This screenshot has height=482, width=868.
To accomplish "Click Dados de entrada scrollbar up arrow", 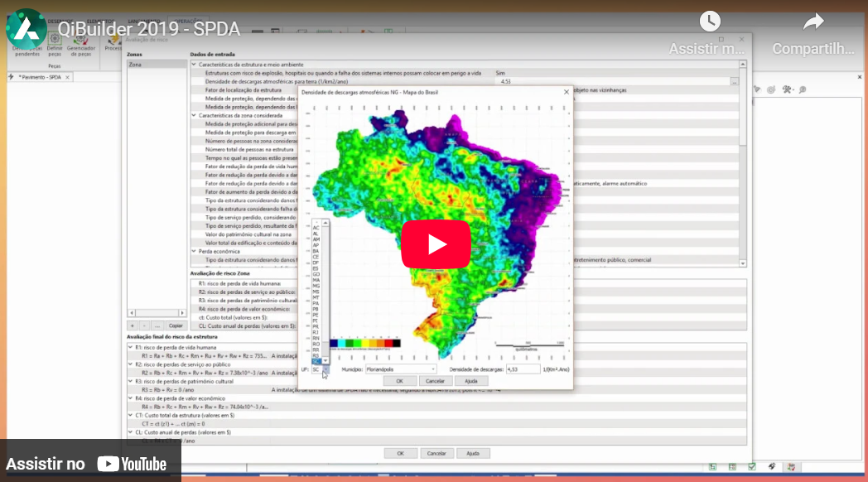I will pos(743,65).
